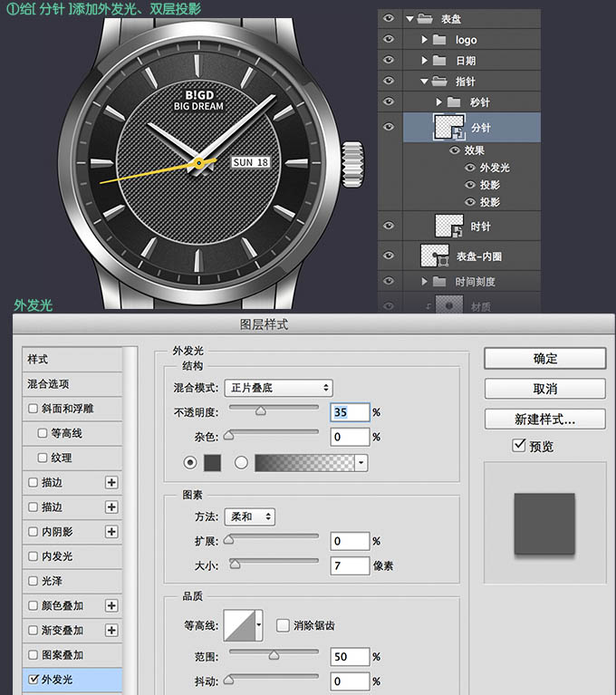Viewport: 616px width, 695px height.
Task: Expand the 日期 group
Action: pyautogui.click(x=424, y=61)
